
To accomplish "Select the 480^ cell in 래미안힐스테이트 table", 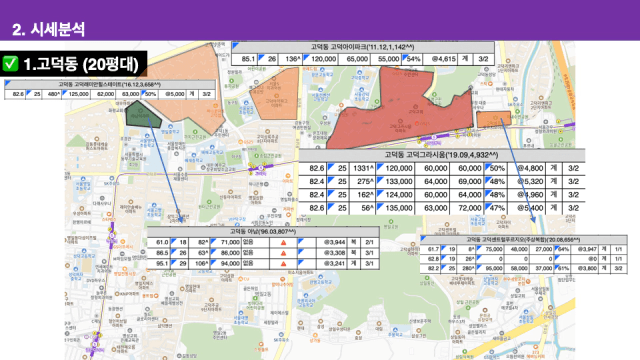I will point(52,94).
